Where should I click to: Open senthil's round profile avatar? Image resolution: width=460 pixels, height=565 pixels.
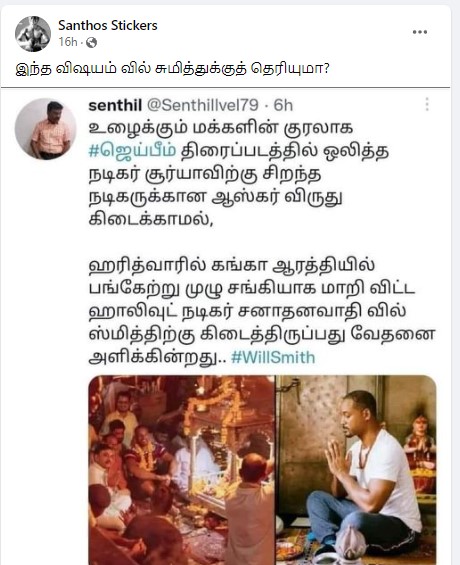(46, 129)
